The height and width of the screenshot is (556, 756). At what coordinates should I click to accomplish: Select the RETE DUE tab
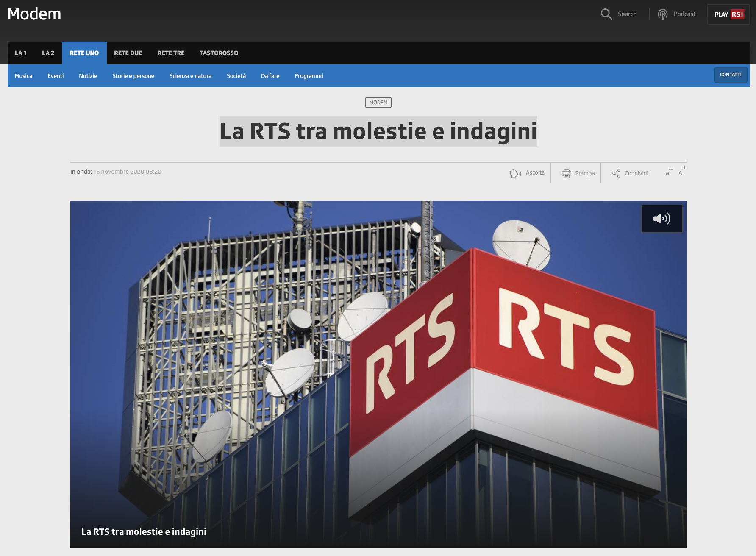128,53
